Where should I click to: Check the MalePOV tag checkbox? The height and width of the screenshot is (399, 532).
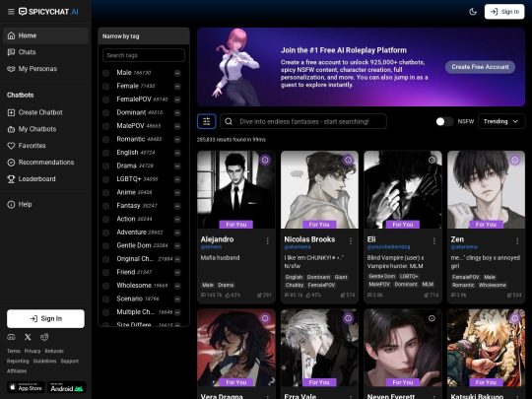point(105,126)
